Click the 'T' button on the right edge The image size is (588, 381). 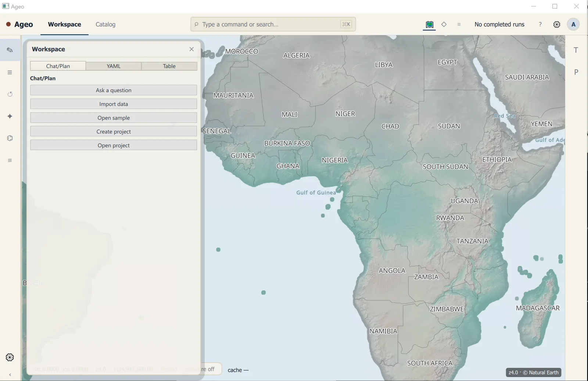coord(576,50)
